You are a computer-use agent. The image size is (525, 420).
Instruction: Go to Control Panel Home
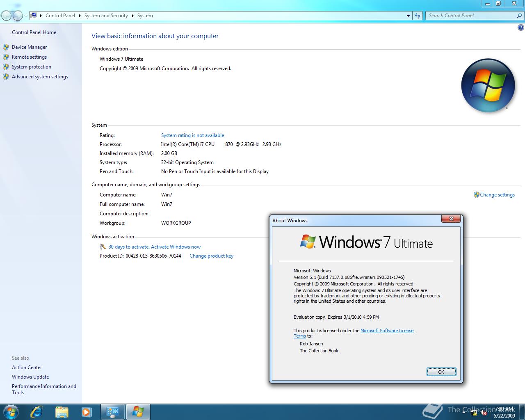[x=34, y=32]
